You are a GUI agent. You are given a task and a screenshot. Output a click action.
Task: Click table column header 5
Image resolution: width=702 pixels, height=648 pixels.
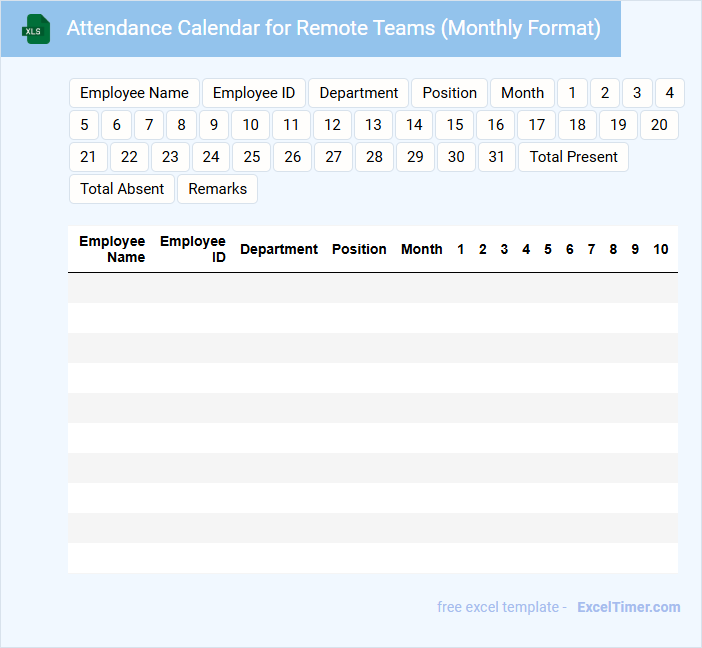click(548, 249)
